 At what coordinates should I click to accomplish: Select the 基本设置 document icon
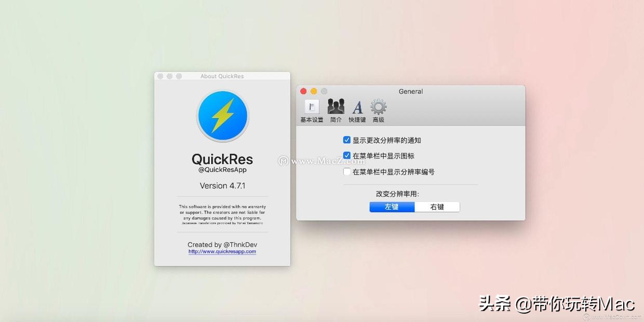tap(311, 106)
